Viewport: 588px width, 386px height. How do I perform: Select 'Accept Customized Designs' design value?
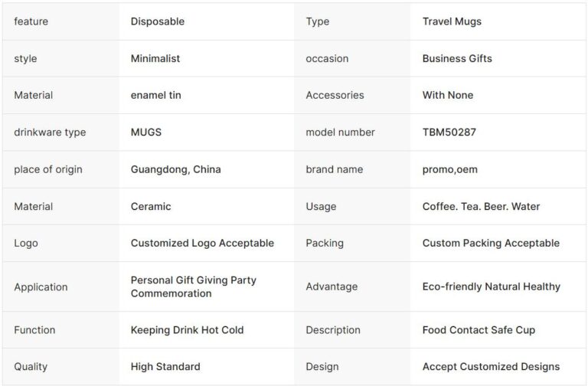coord(491,366)
